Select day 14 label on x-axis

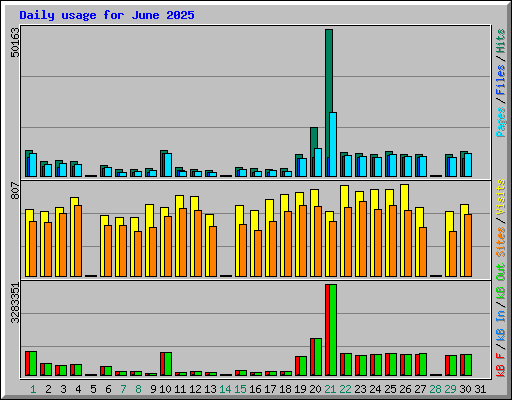click(225, 389)
